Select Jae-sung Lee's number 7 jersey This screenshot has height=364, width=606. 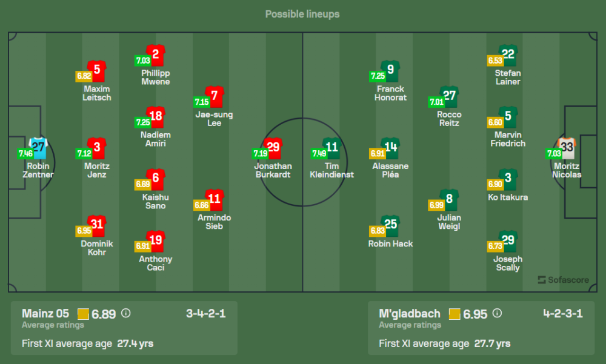[x=215, y=96]
